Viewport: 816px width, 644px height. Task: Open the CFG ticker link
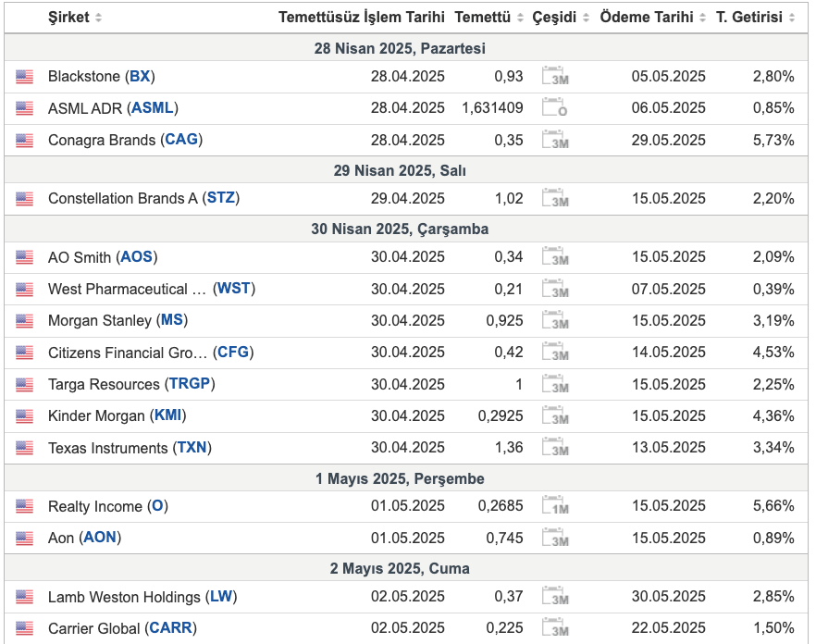(x=233, y=352)
